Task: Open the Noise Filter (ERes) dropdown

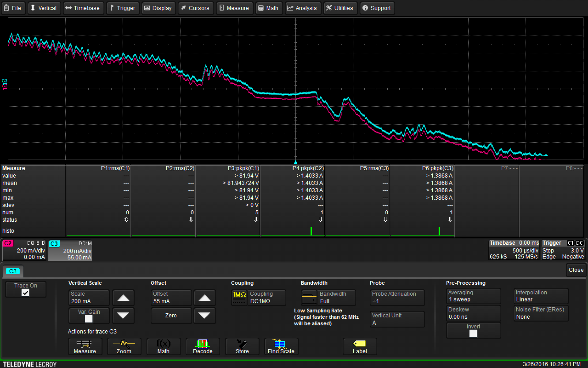Action: (x=541, y=313)
